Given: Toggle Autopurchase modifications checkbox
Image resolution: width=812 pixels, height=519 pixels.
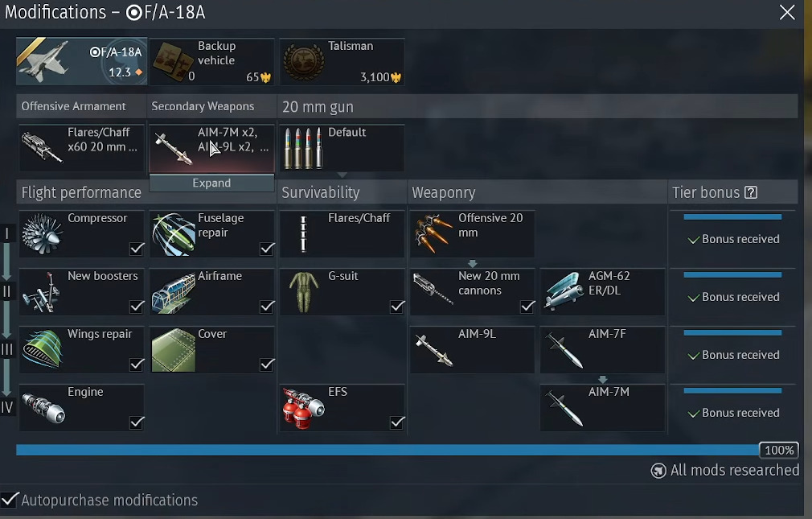Looking at the screenshot, I should 10,500.
